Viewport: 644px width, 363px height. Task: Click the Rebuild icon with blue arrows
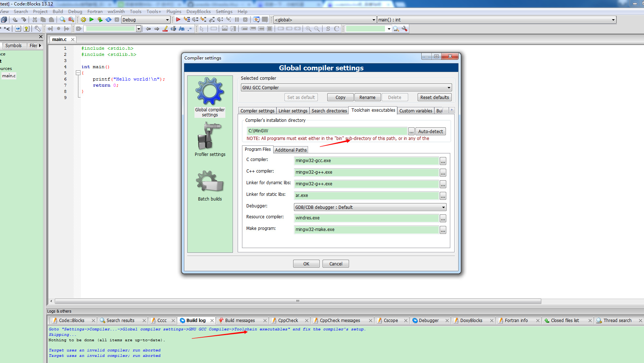[x=108, y=20]
